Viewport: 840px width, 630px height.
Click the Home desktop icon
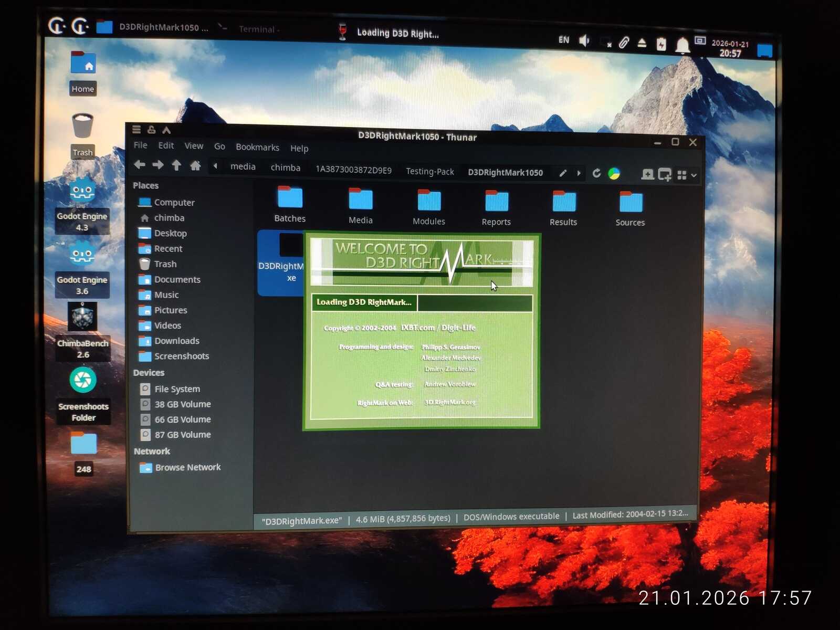[83, 72]
